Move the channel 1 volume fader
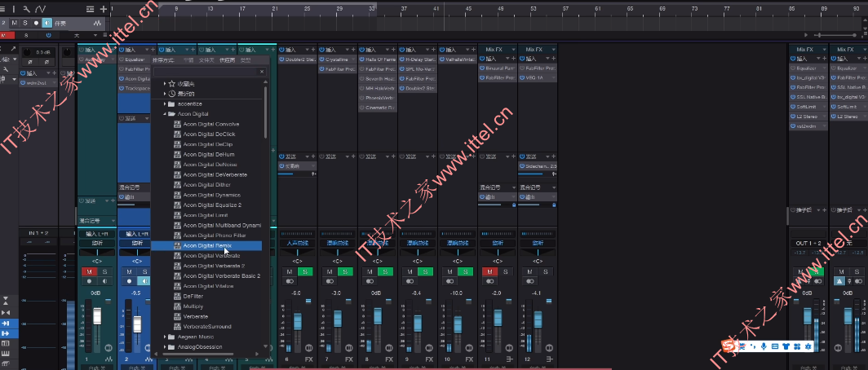 tap(97, 317)
